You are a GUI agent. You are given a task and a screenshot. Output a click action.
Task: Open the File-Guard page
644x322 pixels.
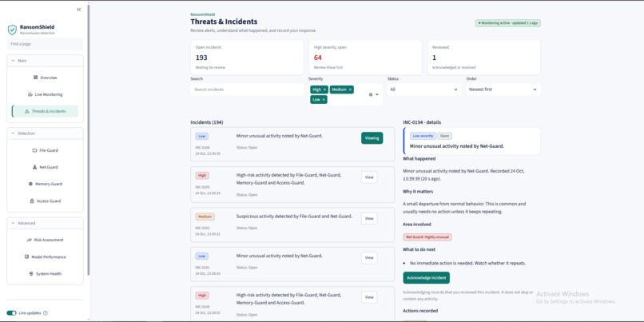coord(46,150)
